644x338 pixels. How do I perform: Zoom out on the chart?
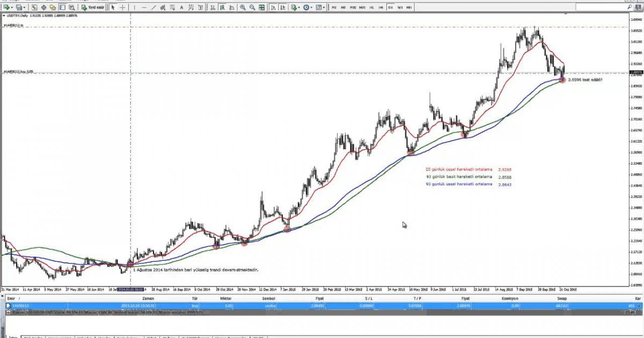(252, 8)
